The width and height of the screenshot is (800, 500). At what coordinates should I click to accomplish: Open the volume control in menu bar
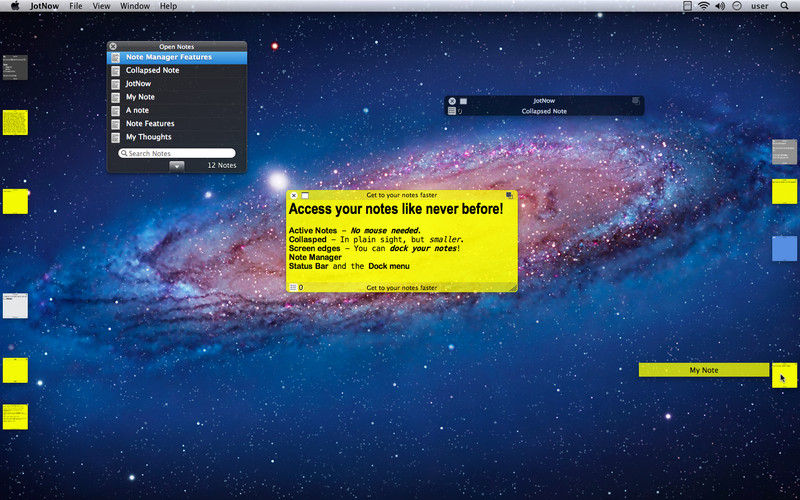click(720, 6)
